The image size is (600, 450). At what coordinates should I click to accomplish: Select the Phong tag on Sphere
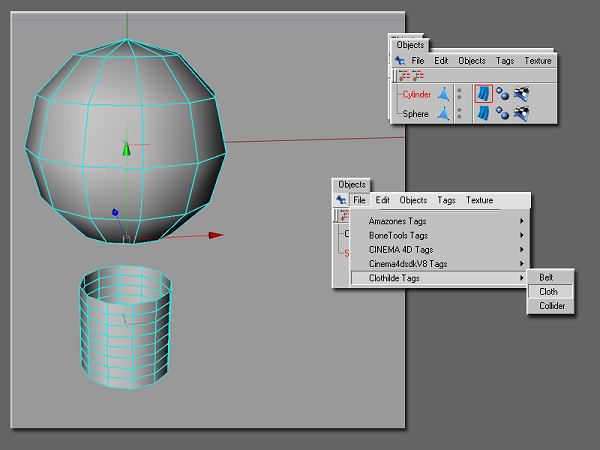point(502,114)
